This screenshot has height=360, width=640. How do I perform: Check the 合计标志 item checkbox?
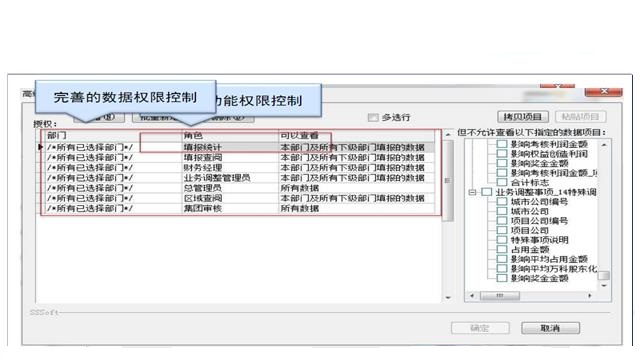(502, 182)
